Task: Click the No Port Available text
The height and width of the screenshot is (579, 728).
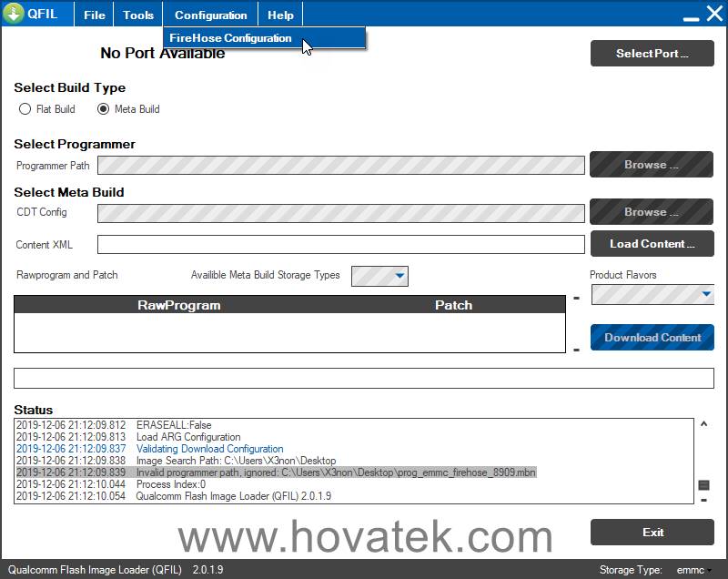Action: click(x=162, y=53)
